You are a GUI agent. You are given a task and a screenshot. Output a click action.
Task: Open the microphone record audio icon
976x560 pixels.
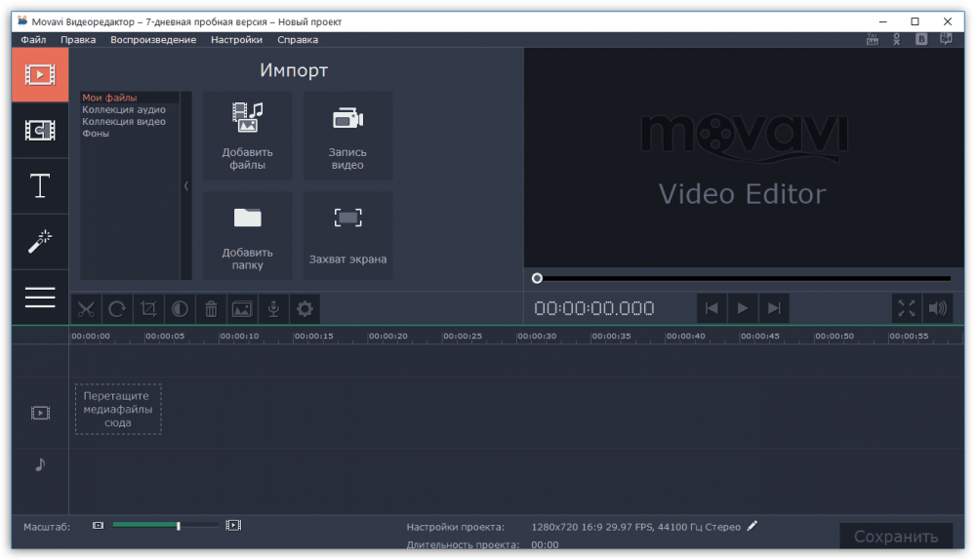click(x=273, y=309)
